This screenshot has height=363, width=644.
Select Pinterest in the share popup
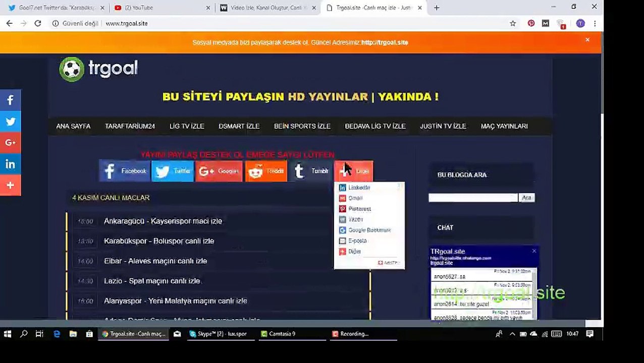pyautogui.click(x=359, y=209)
